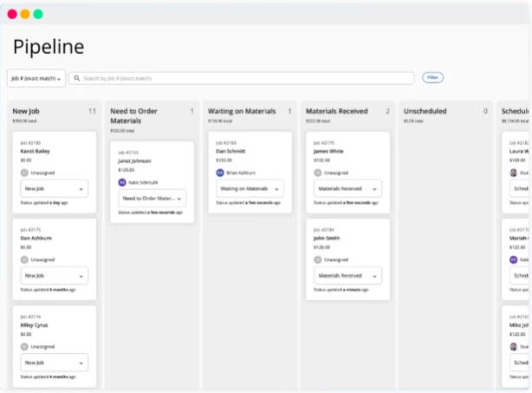Click into the Search by Job # field

(x=241, y=78)
